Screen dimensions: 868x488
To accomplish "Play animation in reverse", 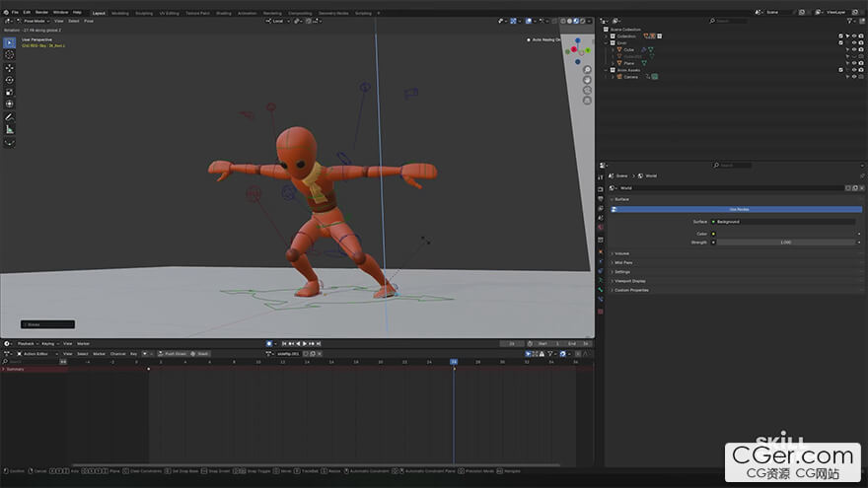I will point(298,344).
